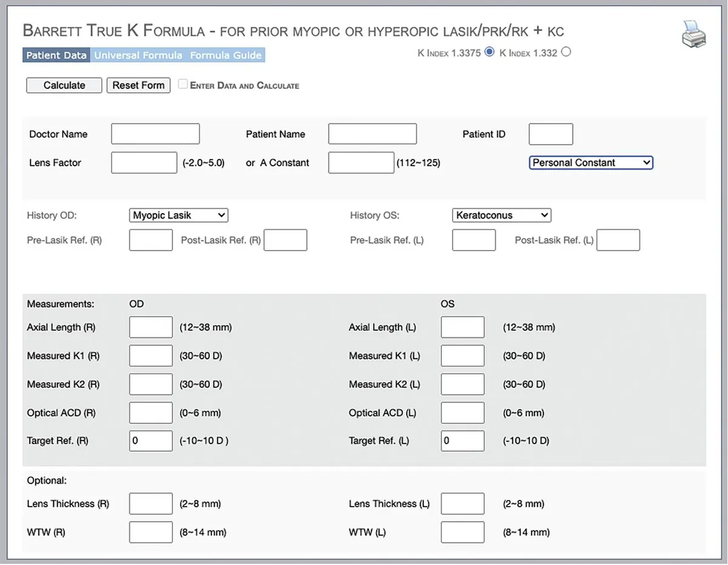
Task: Click the WTW (R) input box
Action: pyautogui.click(x=151, y=532)
